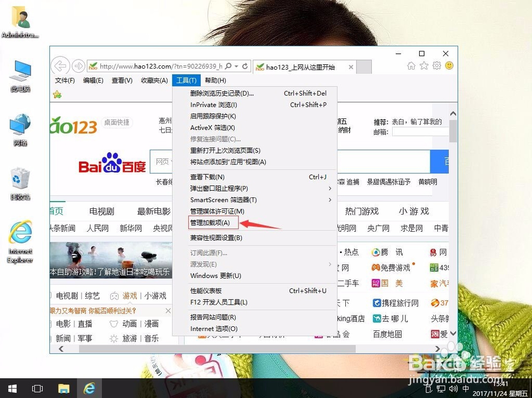Open the 携程旅行网 link

(x=396, y=303)
